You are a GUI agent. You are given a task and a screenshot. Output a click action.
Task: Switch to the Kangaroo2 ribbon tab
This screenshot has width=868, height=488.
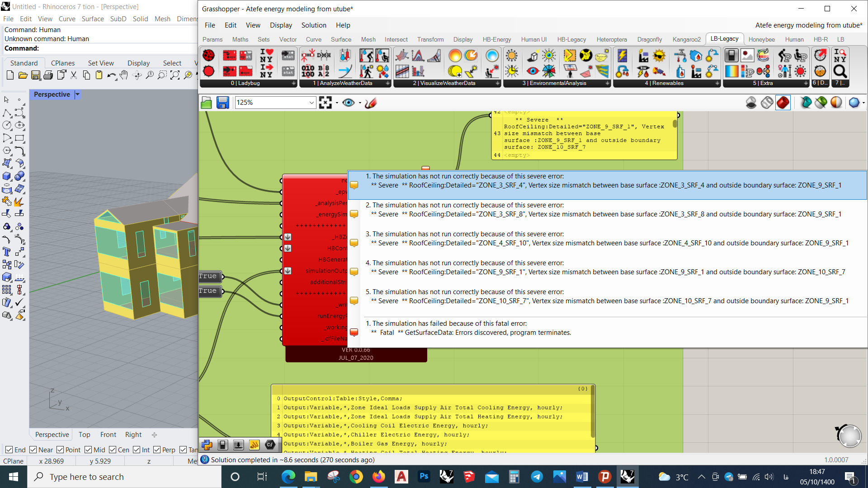tap(686, 39)
